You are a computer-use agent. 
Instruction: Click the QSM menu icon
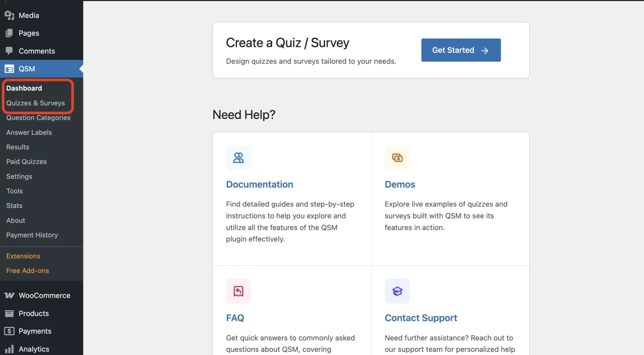coord(9,69)
